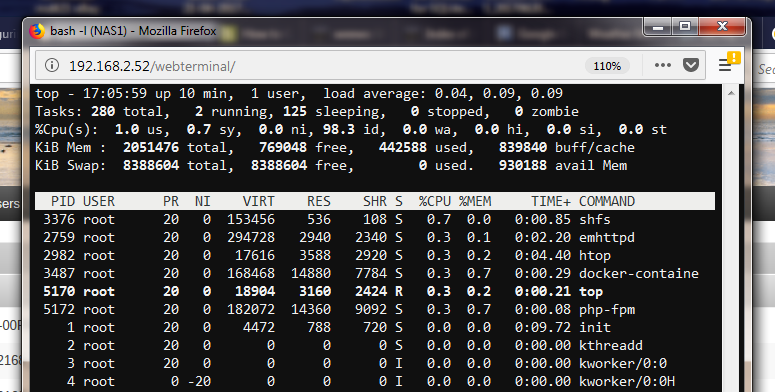Viewport: 775px width, 392px height.
Task: Click the 769048 free memory value
Action: point(283,147)
